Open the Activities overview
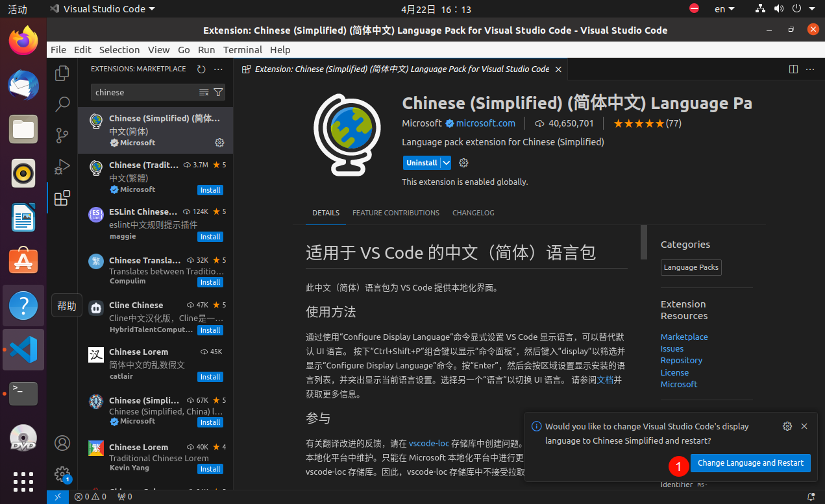The image size is (825, 504). 18,9
